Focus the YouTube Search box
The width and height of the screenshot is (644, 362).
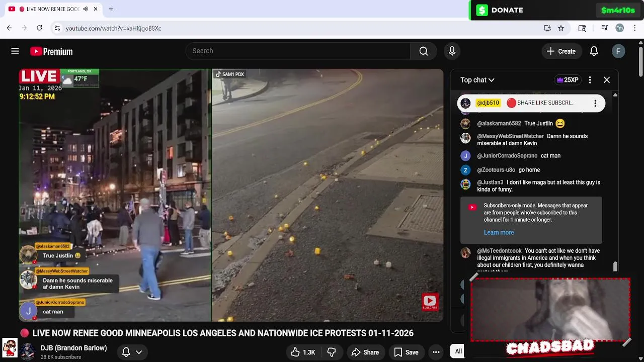pyautogui.click(x=298, y=51)
